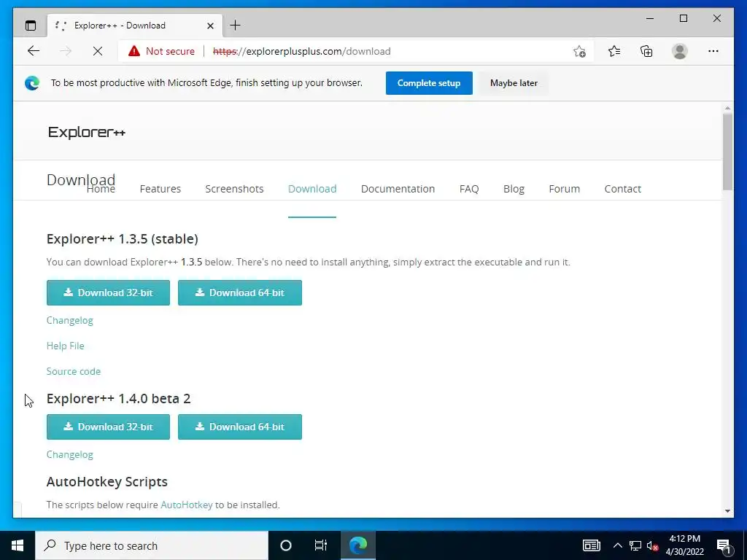Screen dimensions: 747x560
Task: Open the Collections icon
Action: pyautogui.click(x=646, y=51)
